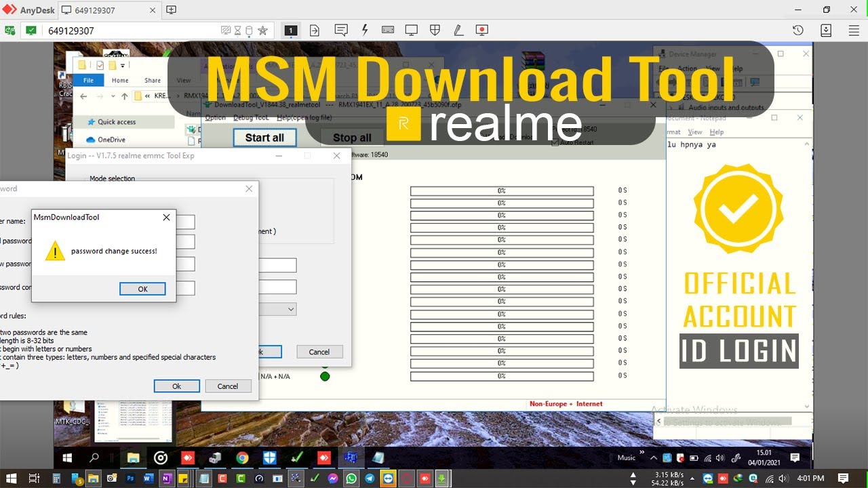Screen dimensions: 868x488
Task: Click the green status indicator circle
Action: coord(325,376)
